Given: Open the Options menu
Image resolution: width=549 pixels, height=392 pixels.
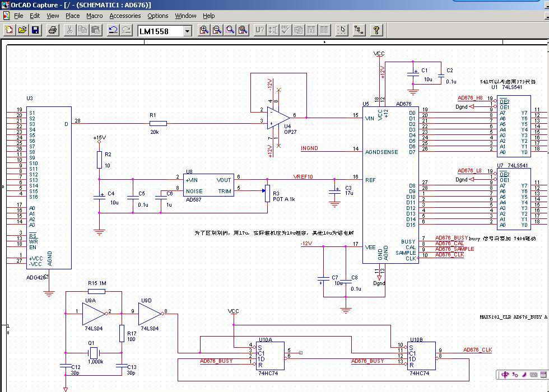Looking at the screenshot, I should point(158,16).
